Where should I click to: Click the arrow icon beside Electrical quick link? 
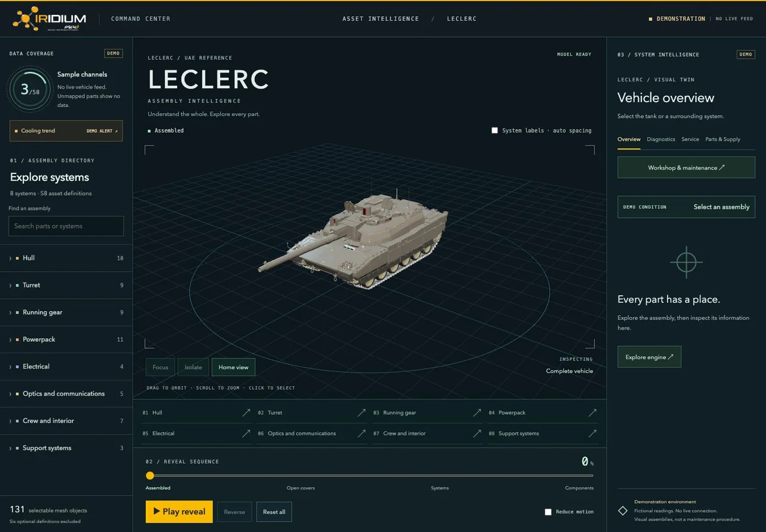point(246,434)
